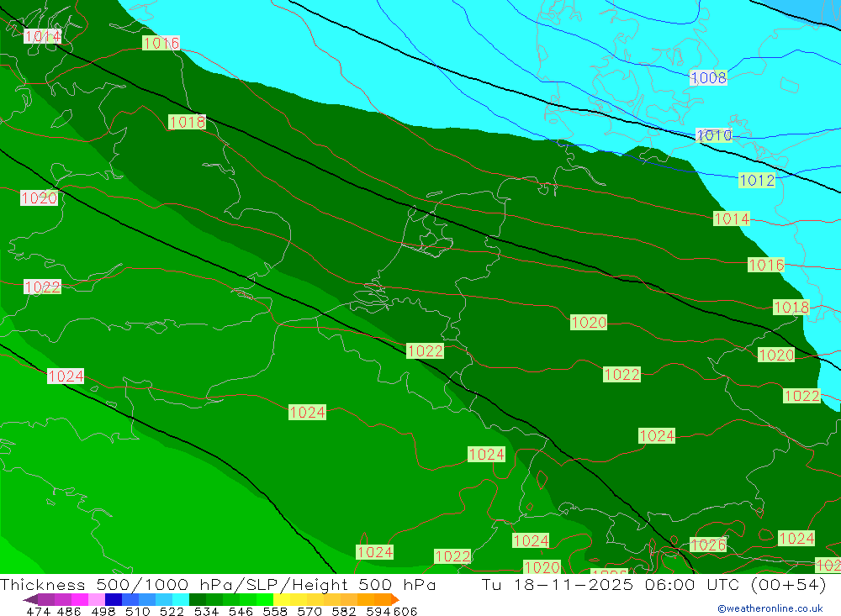Click the 1024 label with white background
The height and width of the screenshot is (616, 841).
[66, 376]
